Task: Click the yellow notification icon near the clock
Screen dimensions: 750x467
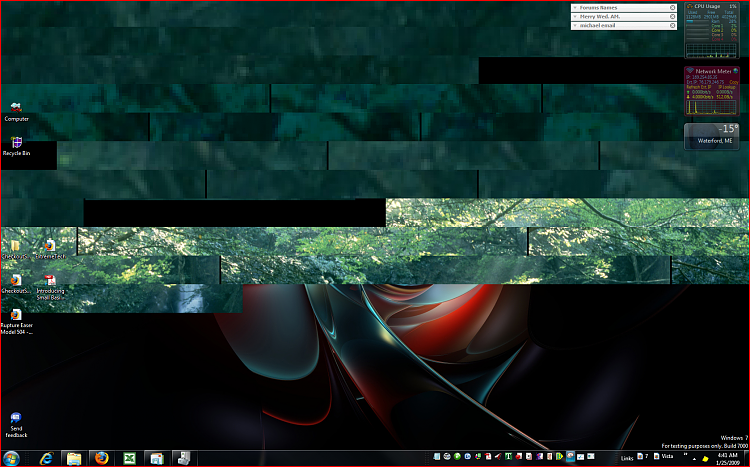Action: (705, 458)
